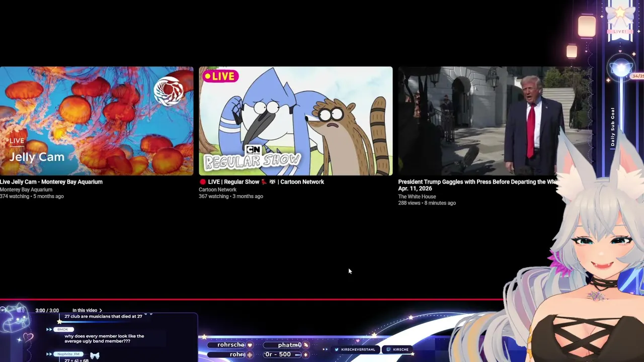Viewport: 644px width, 362px height.
Task: Click the Twitch KIRSCHE handle label
Action: click(397, 349)
